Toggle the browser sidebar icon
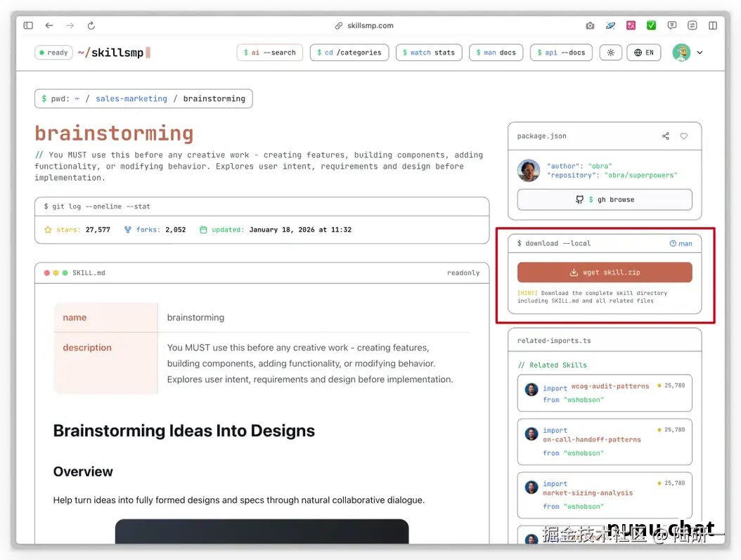 point(28,25)
